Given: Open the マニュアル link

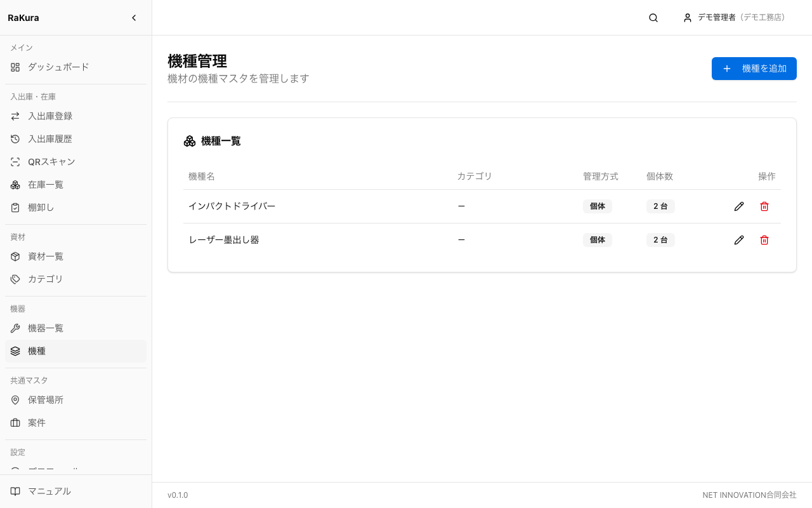Looking at the screenshot, I should pos(75,491).
